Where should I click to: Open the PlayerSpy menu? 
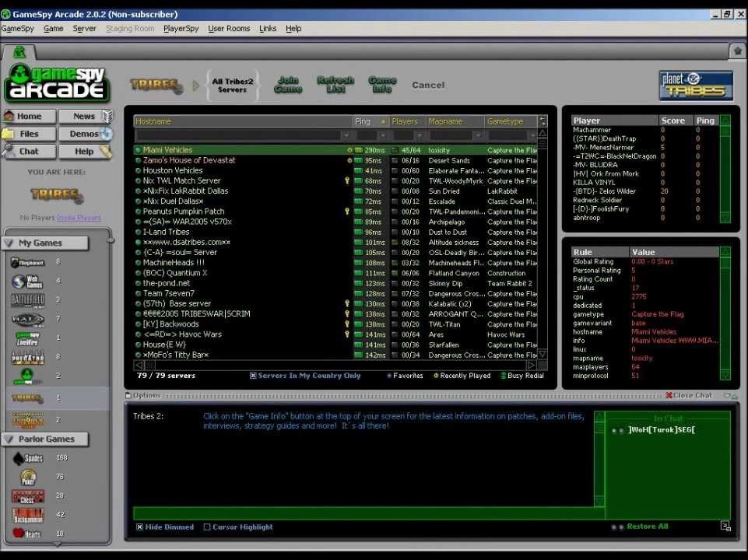[x=181, y=29]
